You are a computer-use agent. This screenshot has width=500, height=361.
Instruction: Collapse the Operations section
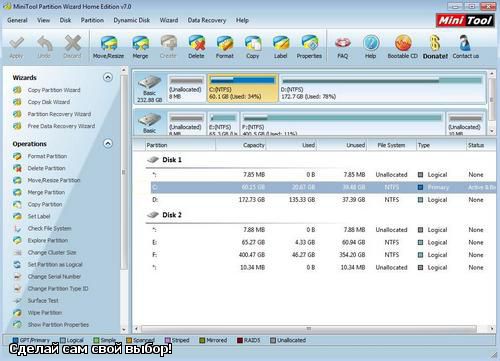pyautogui.click(x=108, y=144)
